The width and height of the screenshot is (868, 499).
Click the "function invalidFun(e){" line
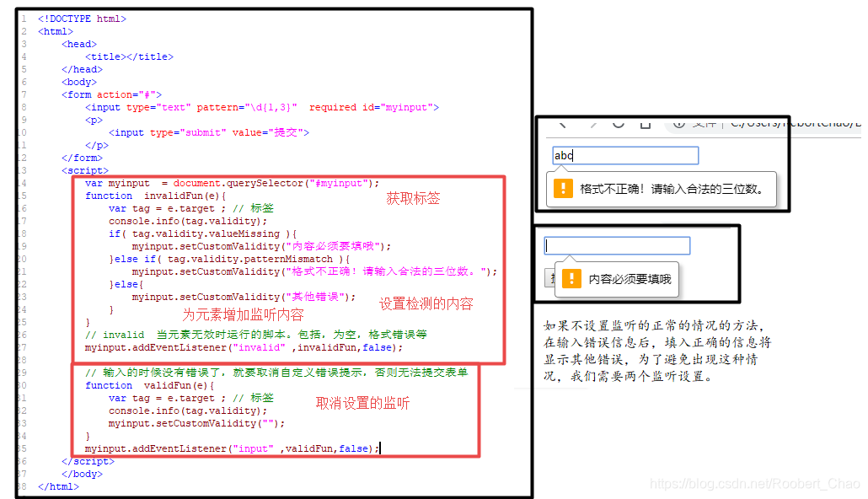[x=156, y=196]
